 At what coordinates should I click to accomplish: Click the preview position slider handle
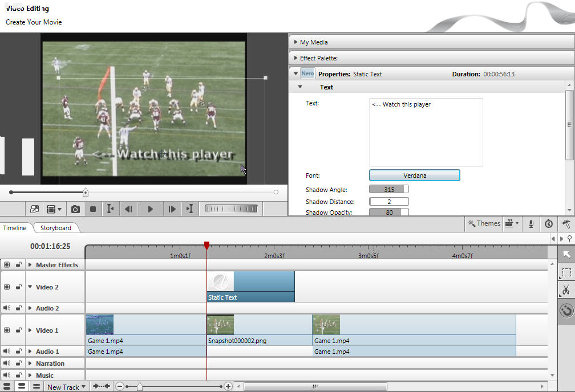[x=86, y=192]
